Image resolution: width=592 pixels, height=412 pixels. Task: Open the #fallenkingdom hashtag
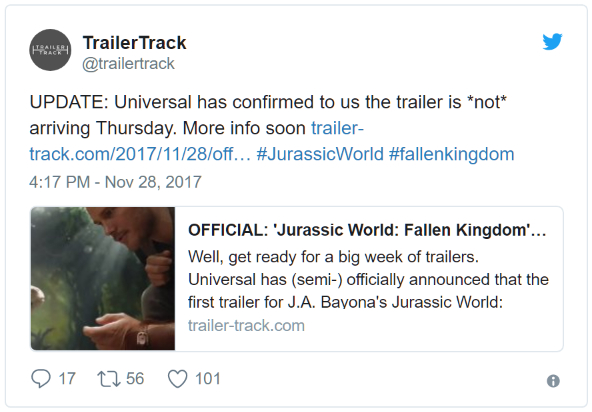(452, 154)
